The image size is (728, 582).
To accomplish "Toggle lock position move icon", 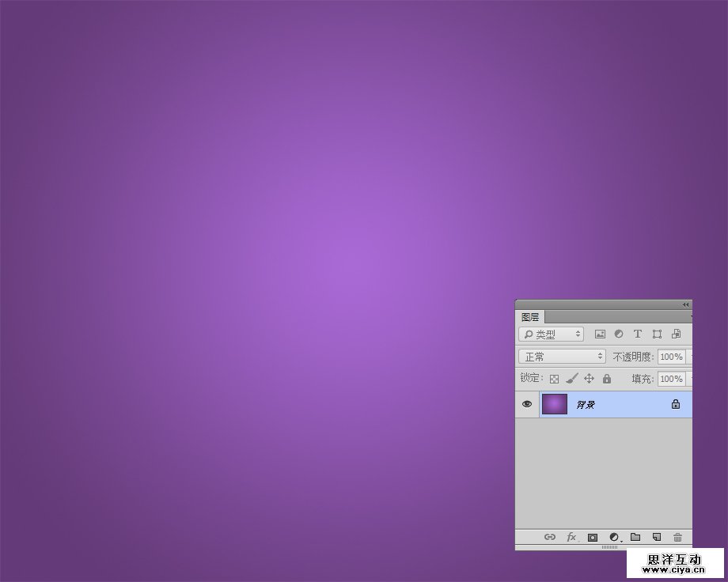I will coord(589,379).
